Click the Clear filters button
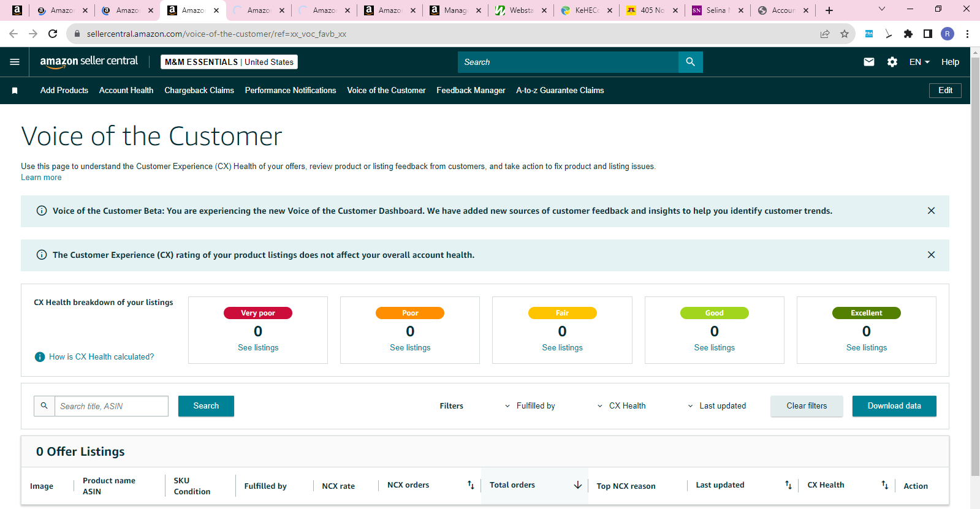The height and width of the screenshot is (509, 980). coord(807,406)
